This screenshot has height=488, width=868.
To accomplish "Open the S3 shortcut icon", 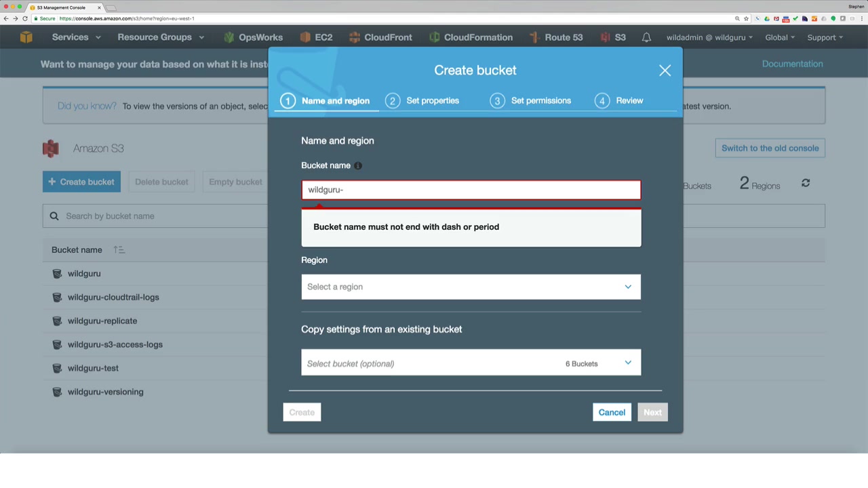I will tap(604, 37).
